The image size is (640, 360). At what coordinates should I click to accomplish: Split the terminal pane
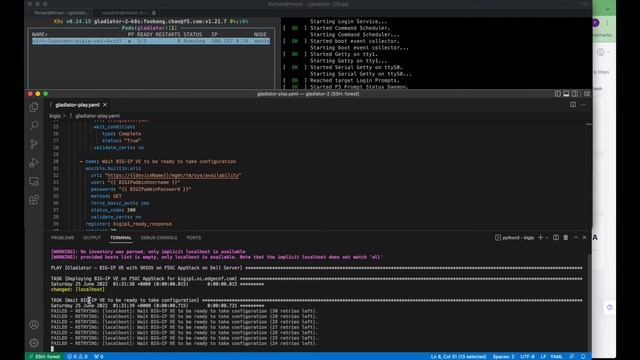pyautogui.click(x=556, y=238)
